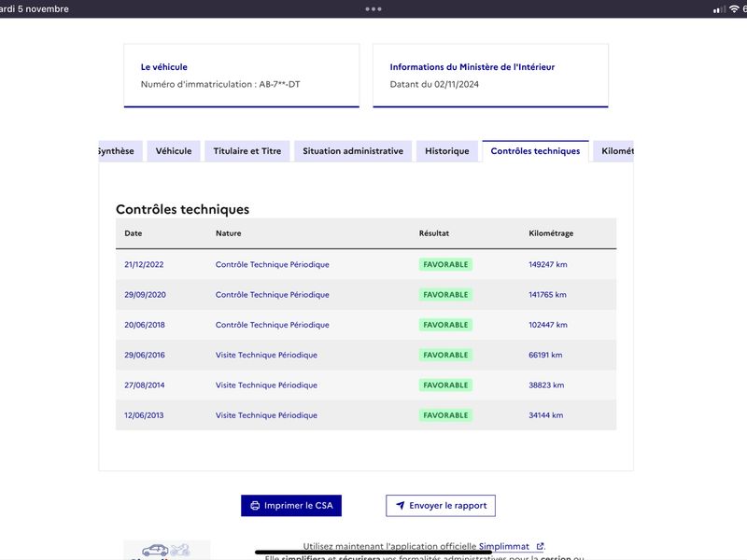Click Visite Technique Périodique in the 29/06/2016 row
Image resolution: width=747 pixels, height=560 pixels.
266,356
